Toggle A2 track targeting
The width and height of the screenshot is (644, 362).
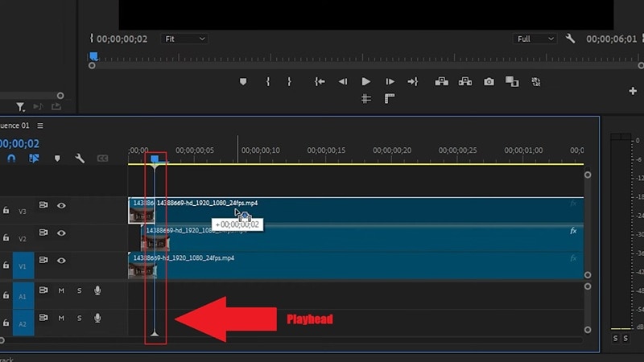23,323
